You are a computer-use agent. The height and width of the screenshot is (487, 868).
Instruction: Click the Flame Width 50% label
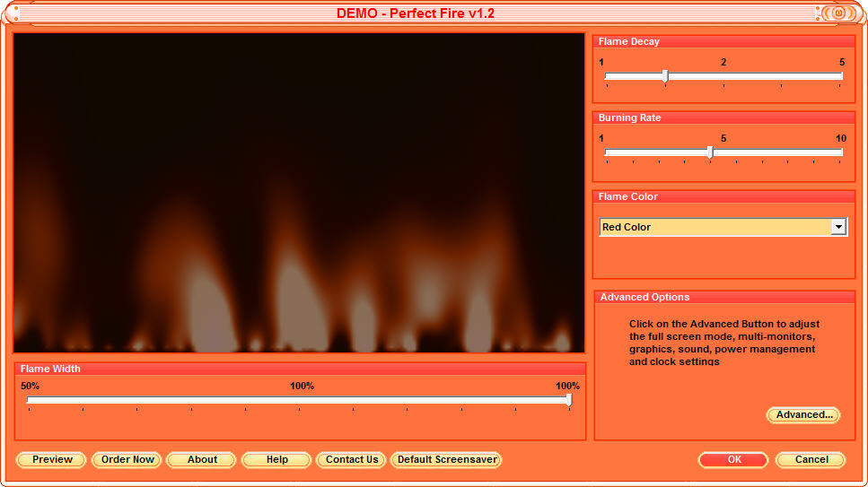30,386
